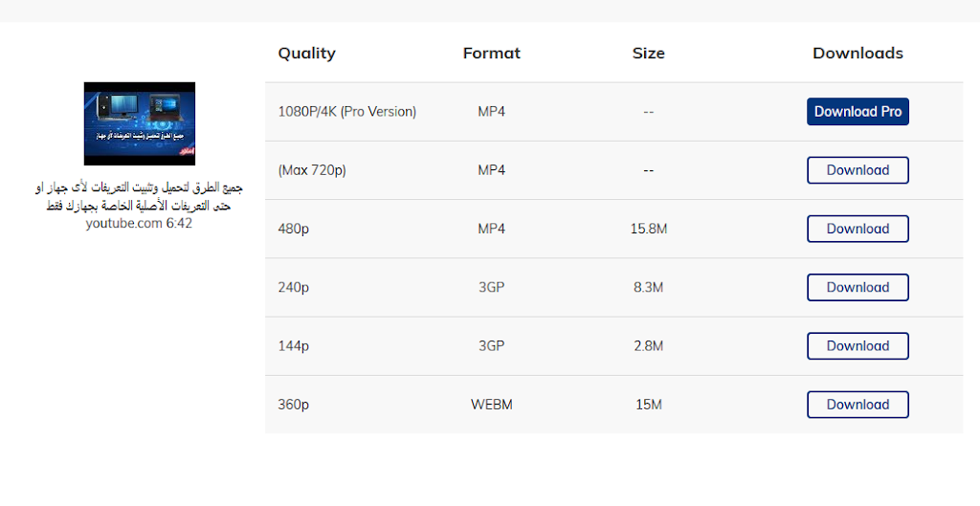Select the 240p quality label
Screen dimensions: 980x506
click(293, 288)
